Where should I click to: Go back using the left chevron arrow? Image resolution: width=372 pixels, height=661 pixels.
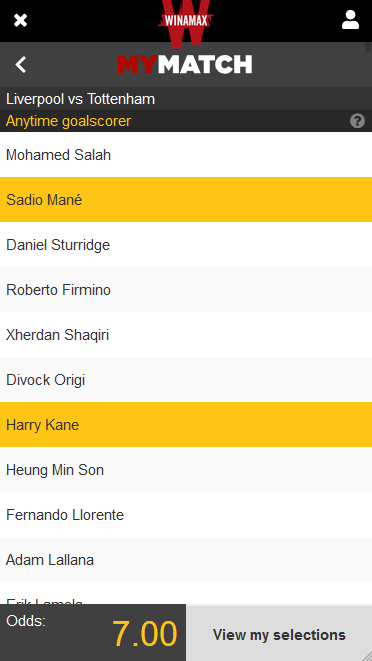tap(20, 64)
